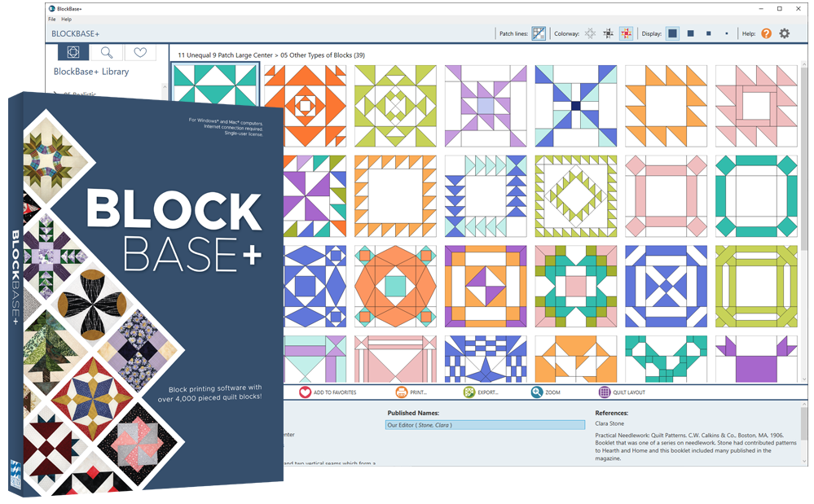Select the teal frame block with corner diamonds
Image resolution: width=814 pixels, height=504 pixels.
coord(756,196)
